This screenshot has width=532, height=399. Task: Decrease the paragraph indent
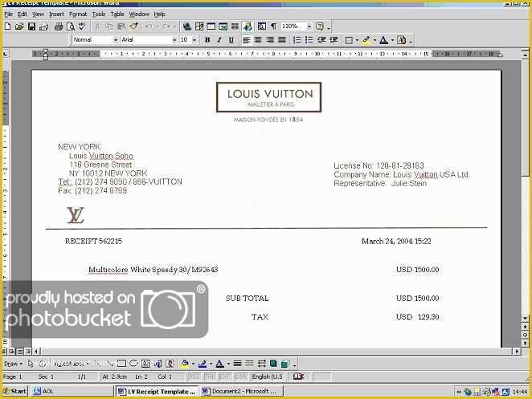pos(321,40)
